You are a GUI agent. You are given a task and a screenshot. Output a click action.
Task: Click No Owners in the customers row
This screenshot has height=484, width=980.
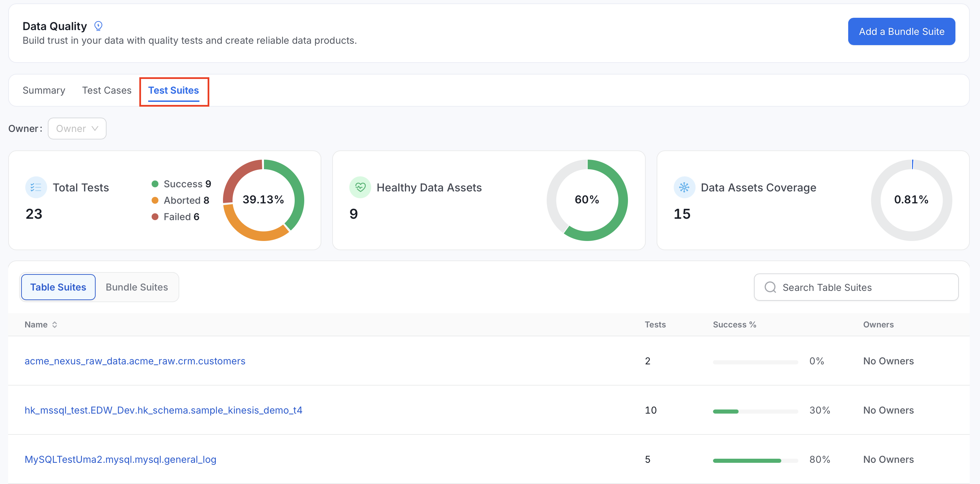point(888,361)
